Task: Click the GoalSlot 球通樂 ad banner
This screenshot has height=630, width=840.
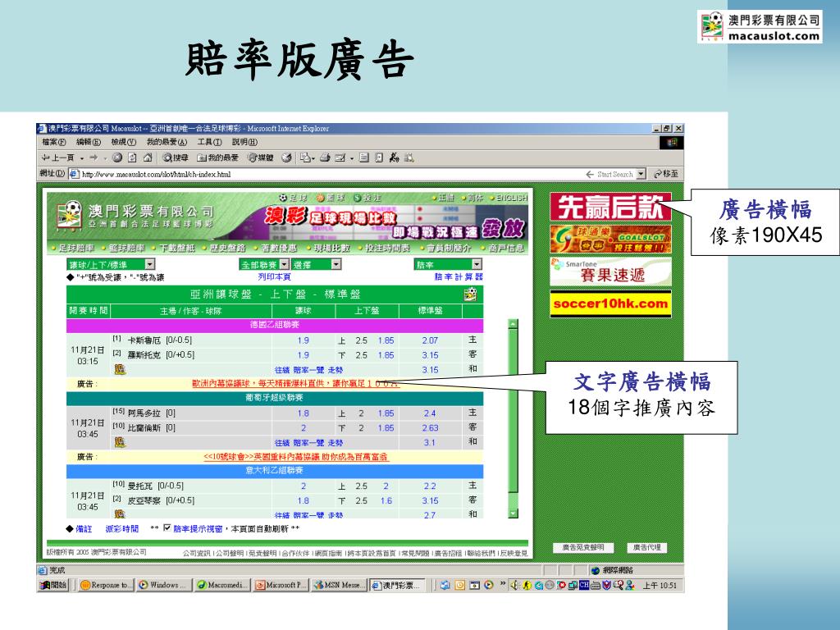Action: [x=610, y=240]
